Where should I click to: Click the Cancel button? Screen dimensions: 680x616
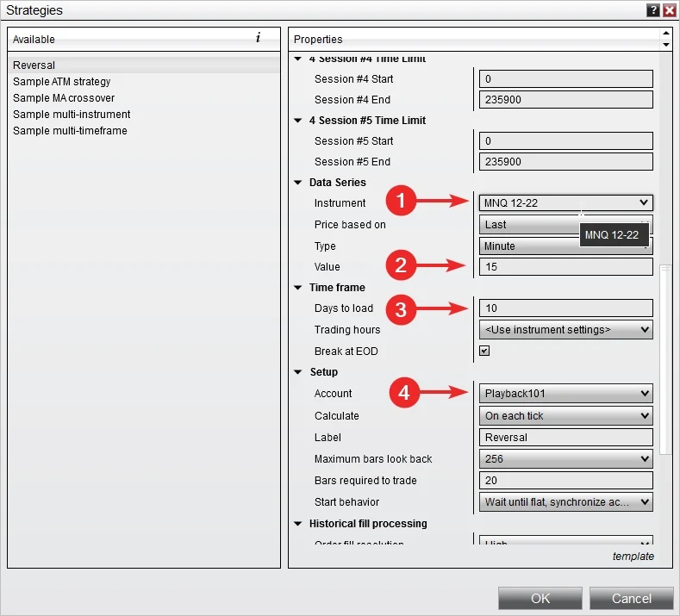pos(632,599)
